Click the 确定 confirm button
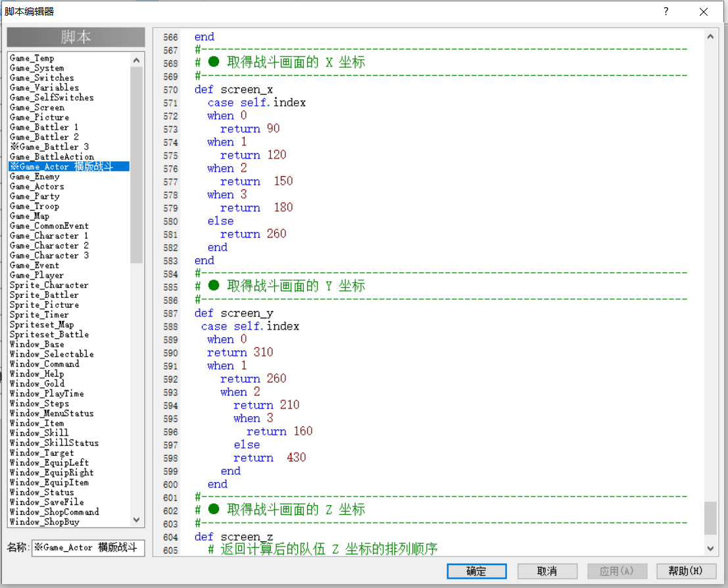 pos(476,571)
